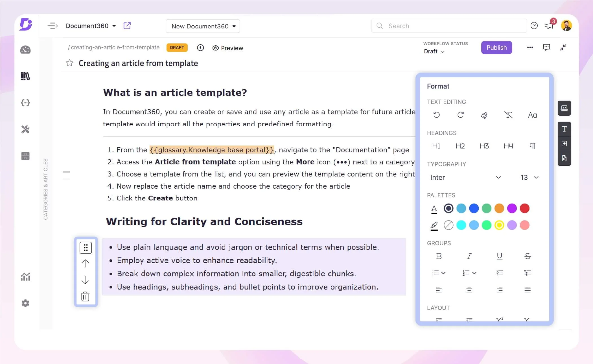Open the dashboard gauge icon in sidebar

(25, 50)
